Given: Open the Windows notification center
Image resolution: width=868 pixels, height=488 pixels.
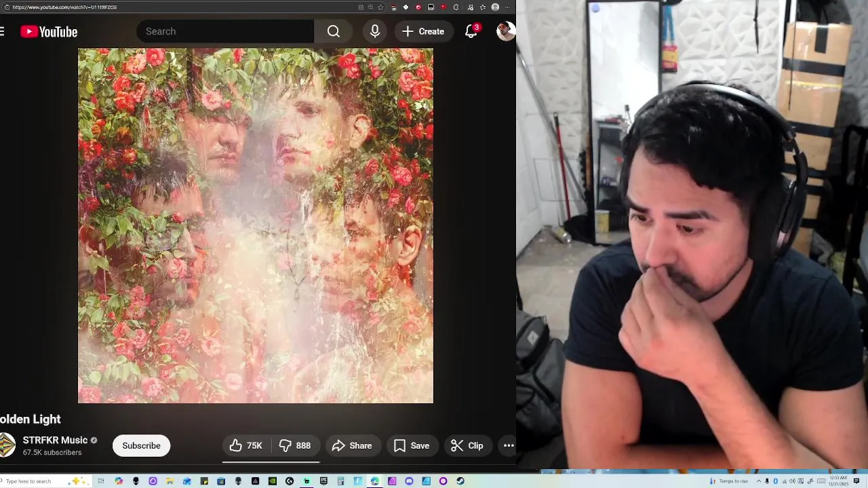Looking at the screenshot, I should pyautogui.click(x=856, y=481).
